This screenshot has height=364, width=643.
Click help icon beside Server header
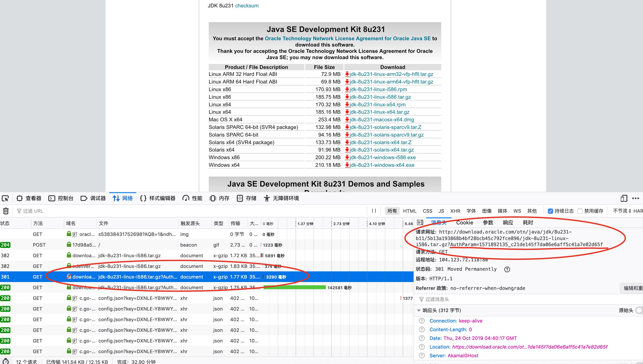(422, 356)
